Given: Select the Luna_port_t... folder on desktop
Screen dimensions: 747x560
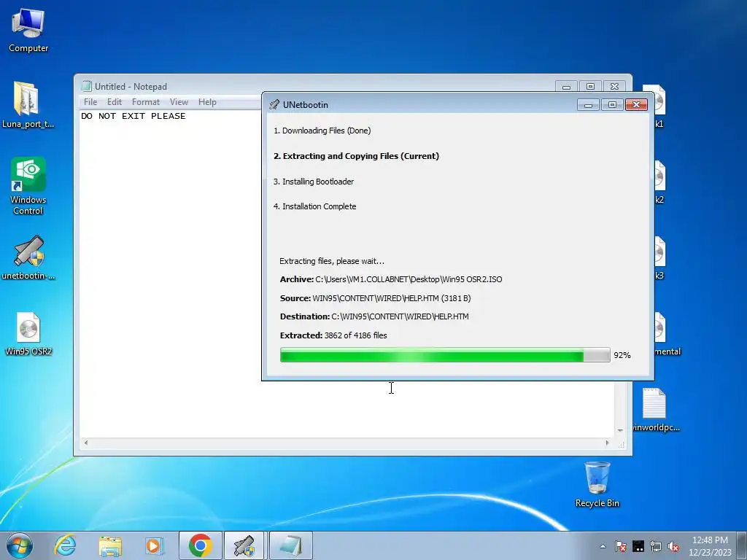Looking at the screenshot, I should (x=28, y=105).
